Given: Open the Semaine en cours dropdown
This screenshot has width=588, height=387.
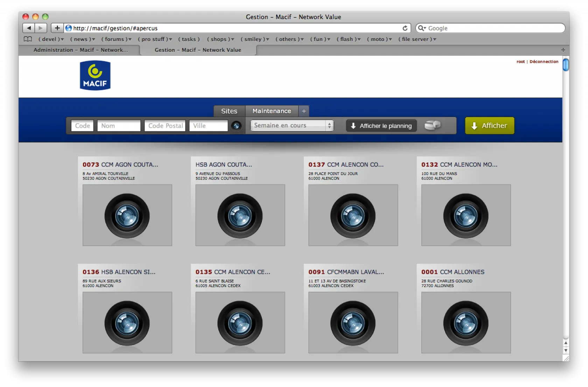Looking at the screenshot, I should [x=292, y=125].
